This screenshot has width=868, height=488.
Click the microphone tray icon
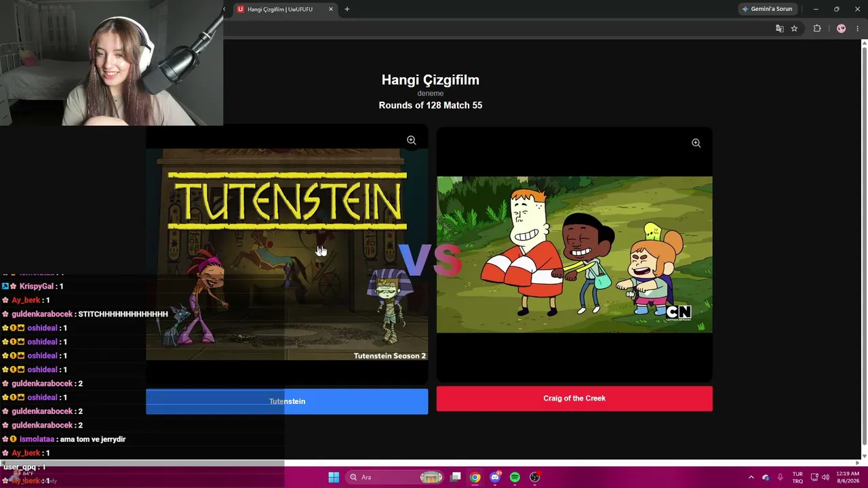(x=781, y=477)
